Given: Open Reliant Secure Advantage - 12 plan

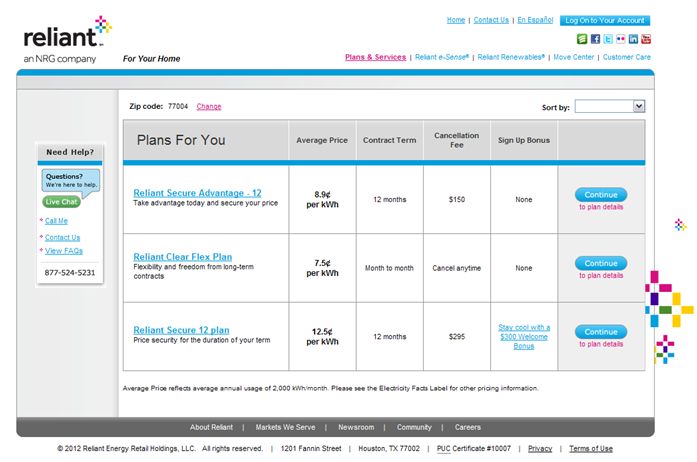Looking at the screenshot, I should click(x=197, y=193).
